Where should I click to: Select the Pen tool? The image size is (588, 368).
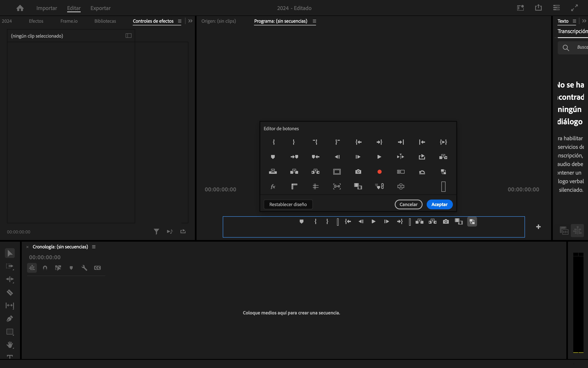10,319
